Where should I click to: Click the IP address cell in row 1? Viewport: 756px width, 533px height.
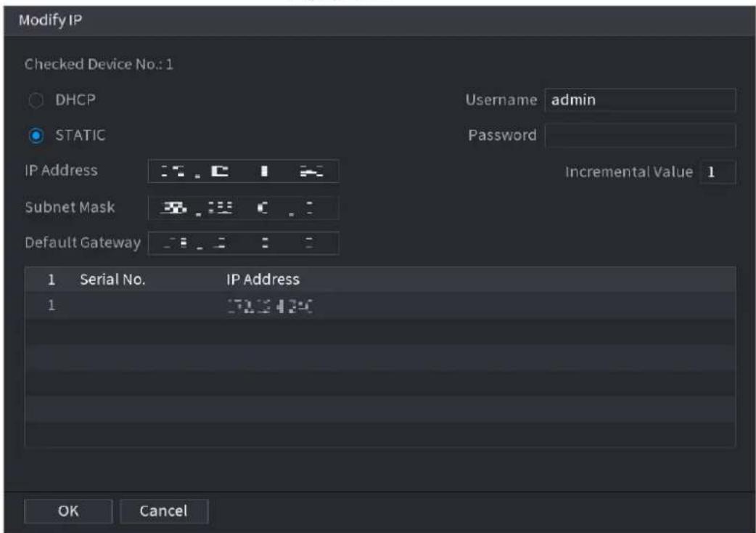[x=269, y=306]
